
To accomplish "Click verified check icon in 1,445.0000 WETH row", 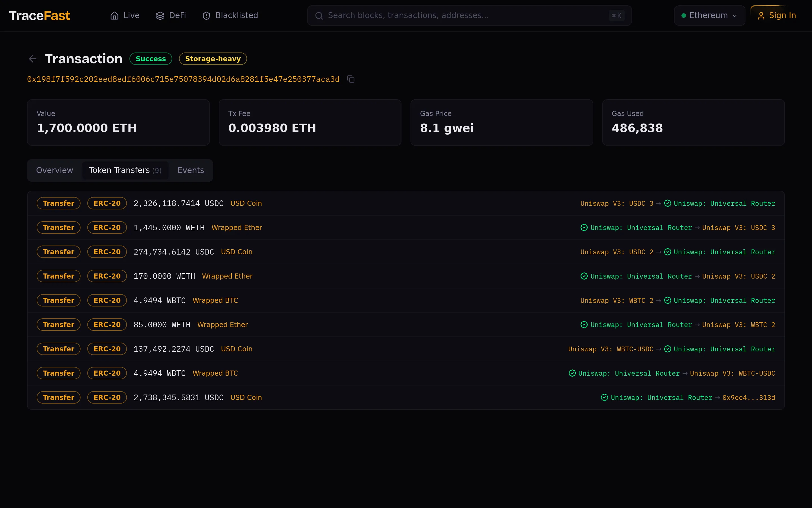I will (x=584, y=227).
